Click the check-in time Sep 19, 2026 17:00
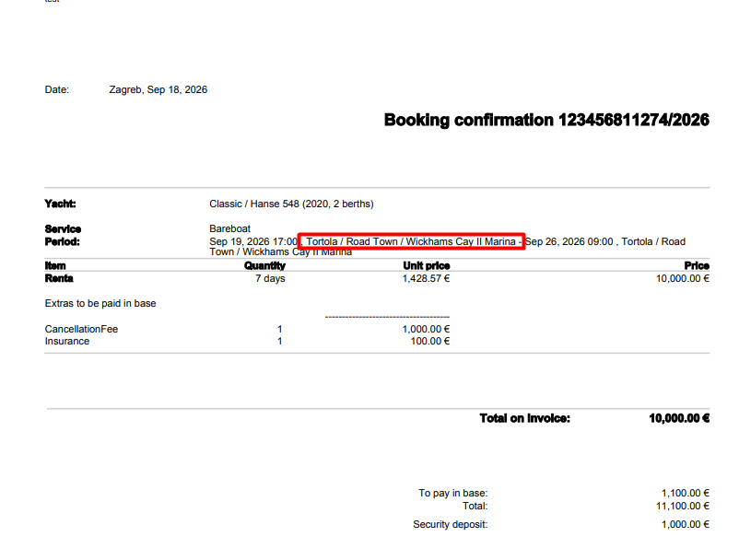 253,241
